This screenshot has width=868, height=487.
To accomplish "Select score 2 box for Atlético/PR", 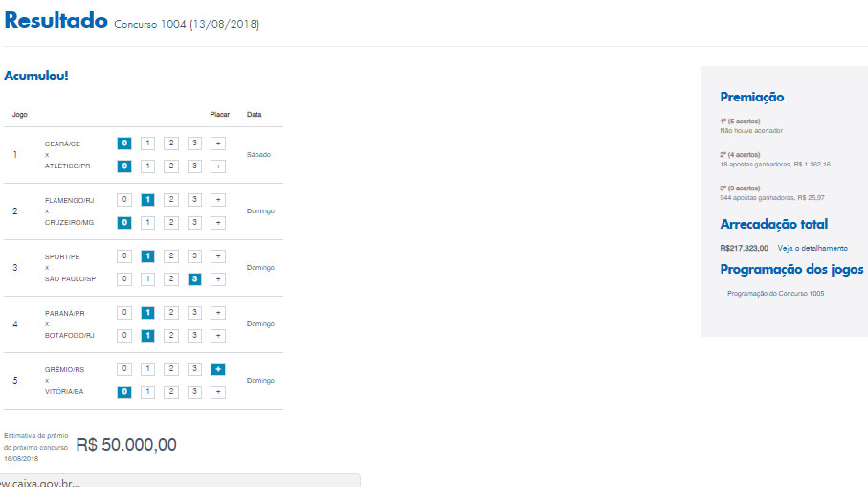I will [x=171, y=166].
